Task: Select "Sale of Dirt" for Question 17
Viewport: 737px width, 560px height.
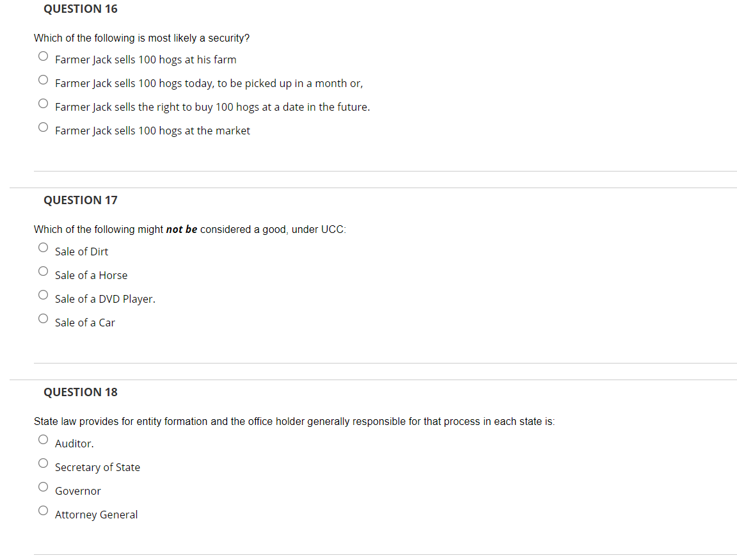Action: point(43,246)
